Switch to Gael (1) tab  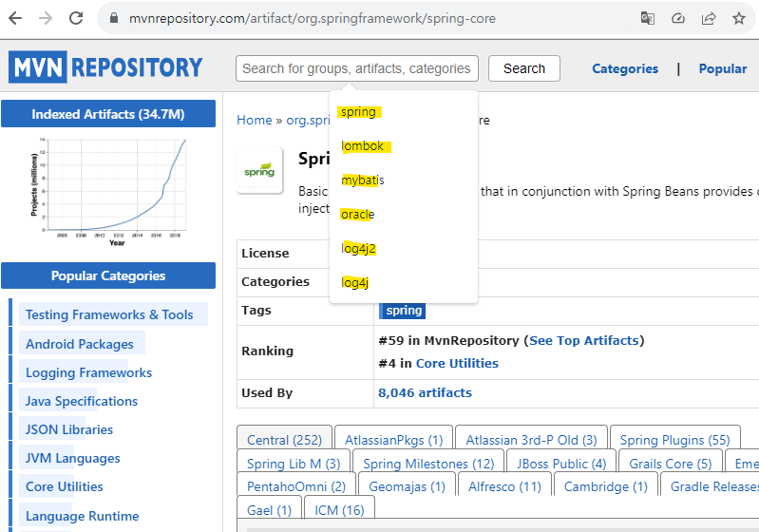click(269, 509)
